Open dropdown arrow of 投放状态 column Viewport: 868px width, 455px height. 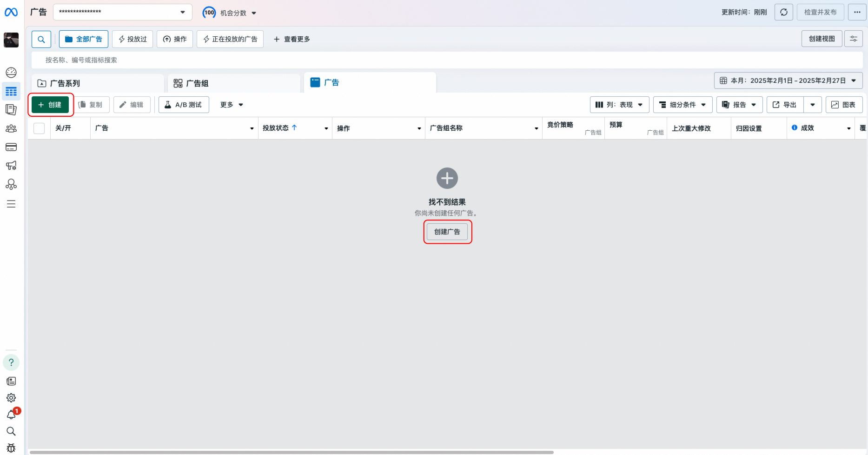click(x=326, y=128)
